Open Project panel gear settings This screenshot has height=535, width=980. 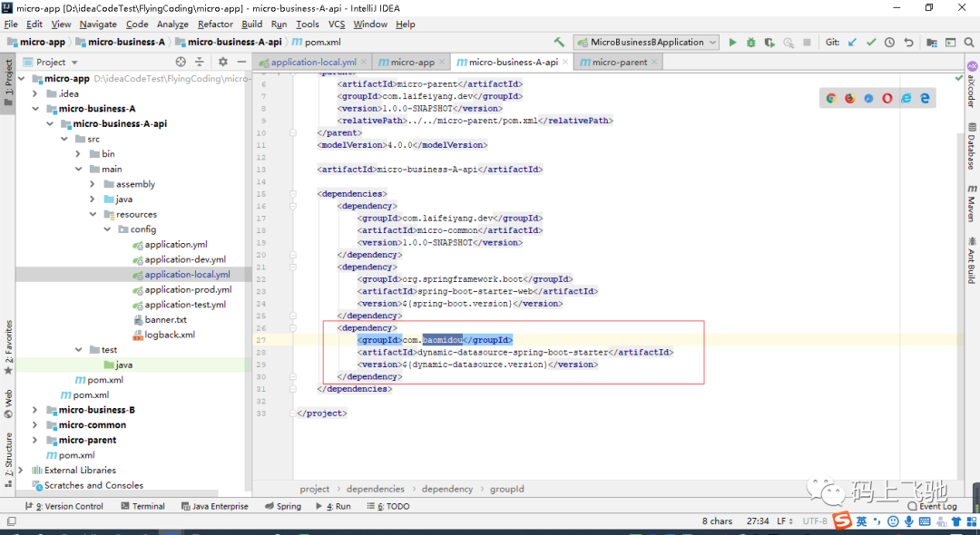[223, 62]
